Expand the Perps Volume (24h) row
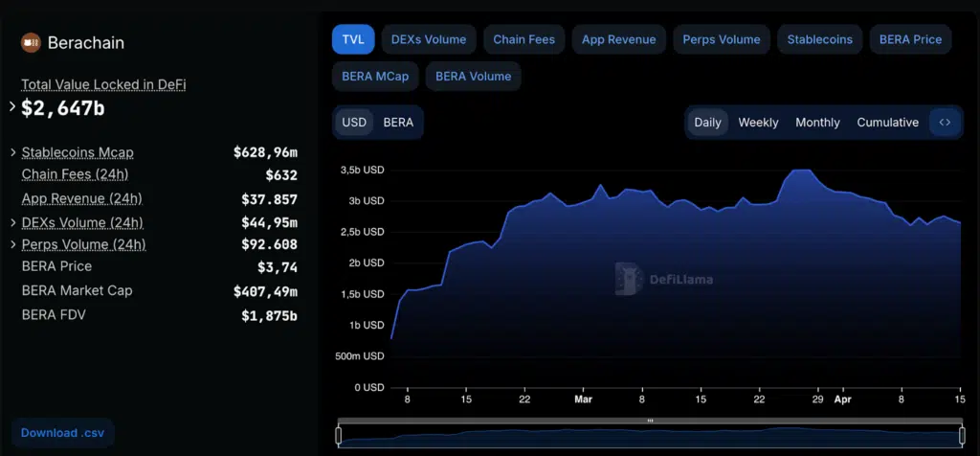This screenshot has width=980, height=456. (x=12, y=244)
